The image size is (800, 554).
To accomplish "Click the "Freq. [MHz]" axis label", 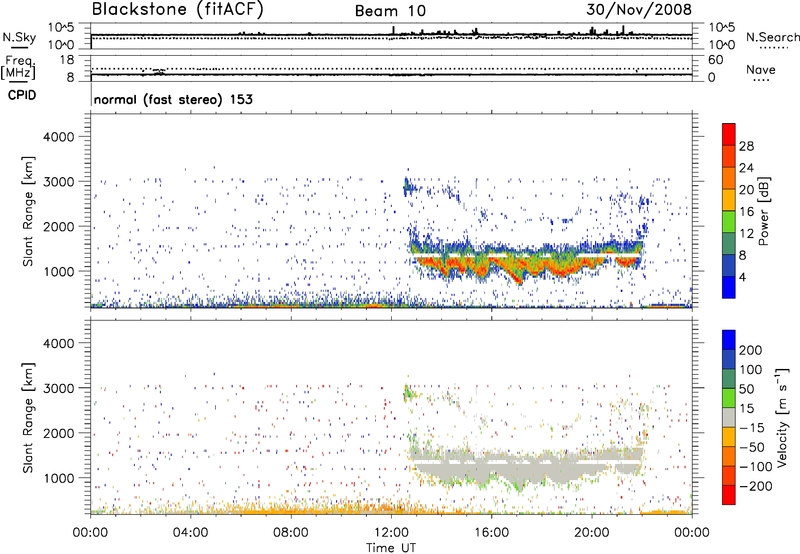I will pos(19,67).
